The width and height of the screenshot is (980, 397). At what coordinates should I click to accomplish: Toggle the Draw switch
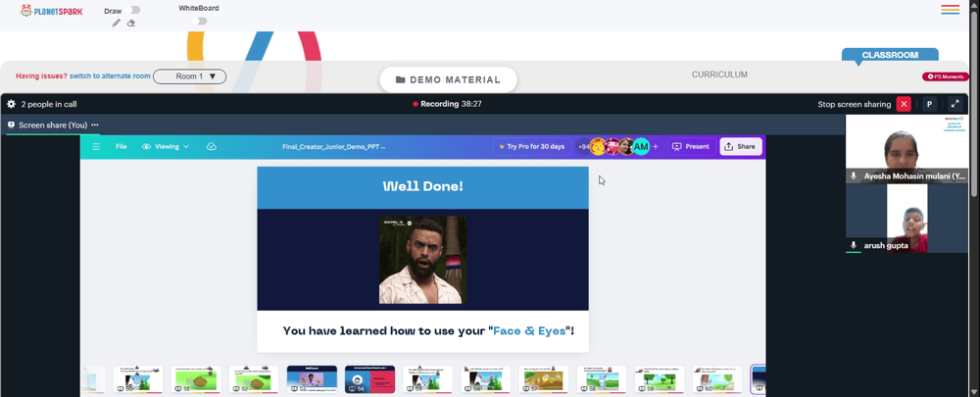click(x=132, y=10)
